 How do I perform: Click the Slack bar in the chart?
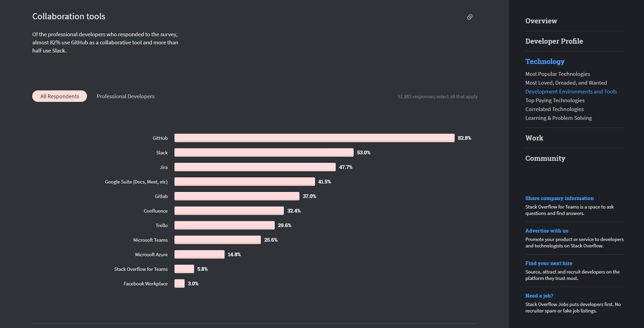[x=264, y=152]
